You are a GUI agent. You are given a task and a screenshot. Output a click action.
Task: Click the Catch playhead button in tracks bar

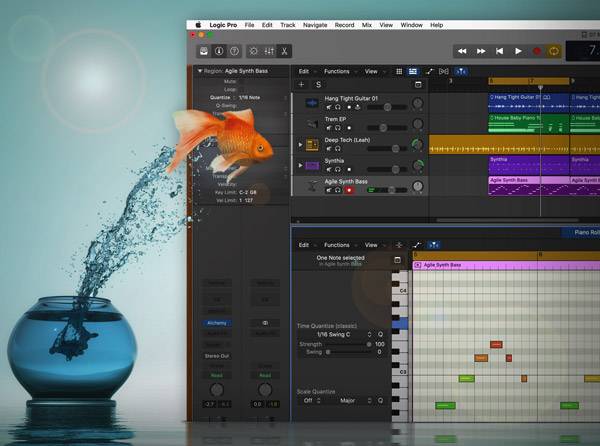click(461, 72)
